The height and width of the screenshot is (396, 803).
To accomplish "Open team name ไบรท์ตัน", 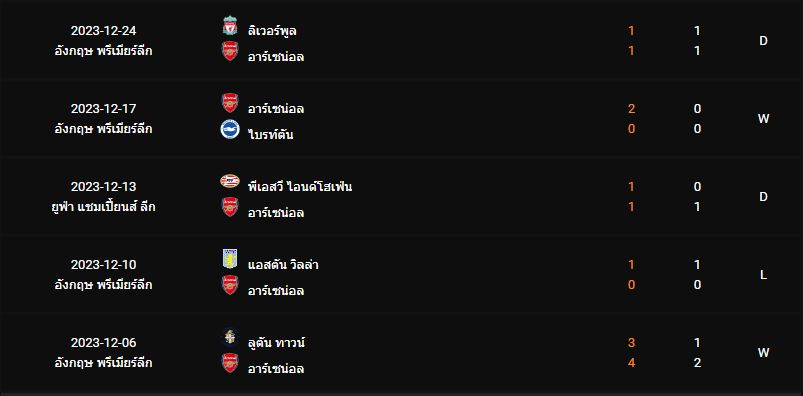I will [270, 134].
